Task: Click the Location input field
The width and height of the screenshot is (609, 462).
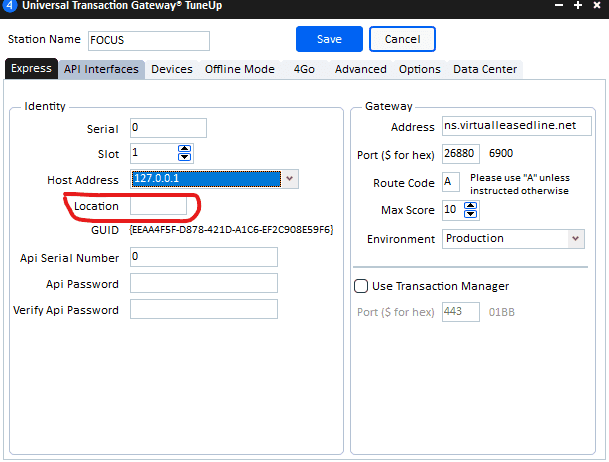Action: pyautogui.click(x=157, y=205)
